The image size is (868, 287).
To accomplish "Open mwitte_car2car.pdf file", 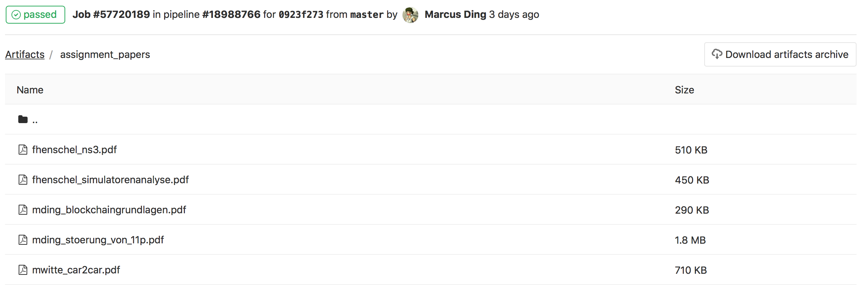I will (x=76, y=270).
